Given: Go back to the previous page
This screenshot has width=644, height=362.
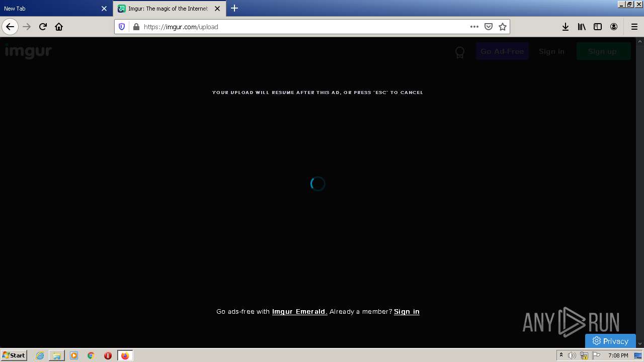Looking at the screenshot, I should (x=10, y=27).
